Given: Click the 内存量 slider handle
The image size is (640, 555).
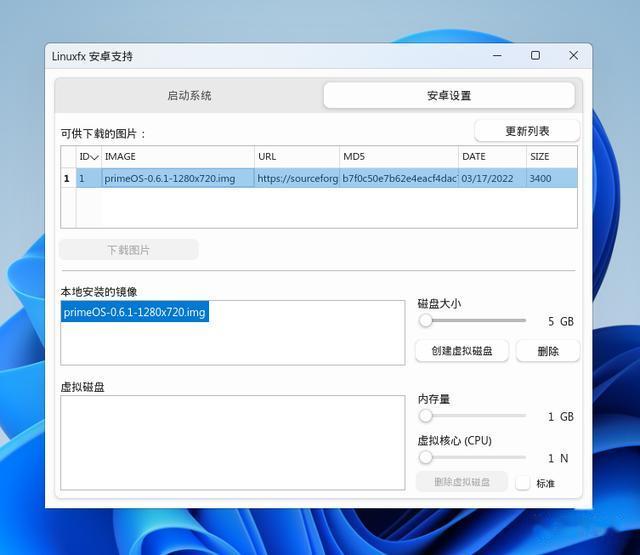Looking at the screenshot, I should point(426,416).
